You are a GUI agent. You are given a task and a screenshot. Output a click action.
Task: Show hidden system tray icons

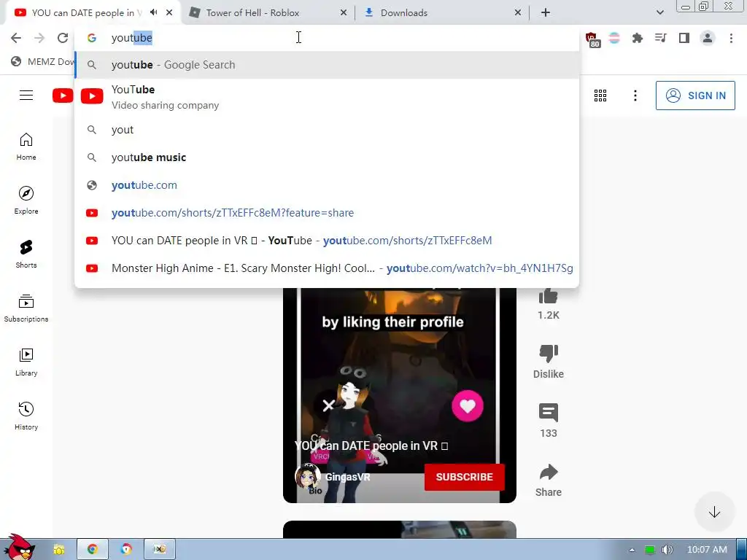[632, 550]
